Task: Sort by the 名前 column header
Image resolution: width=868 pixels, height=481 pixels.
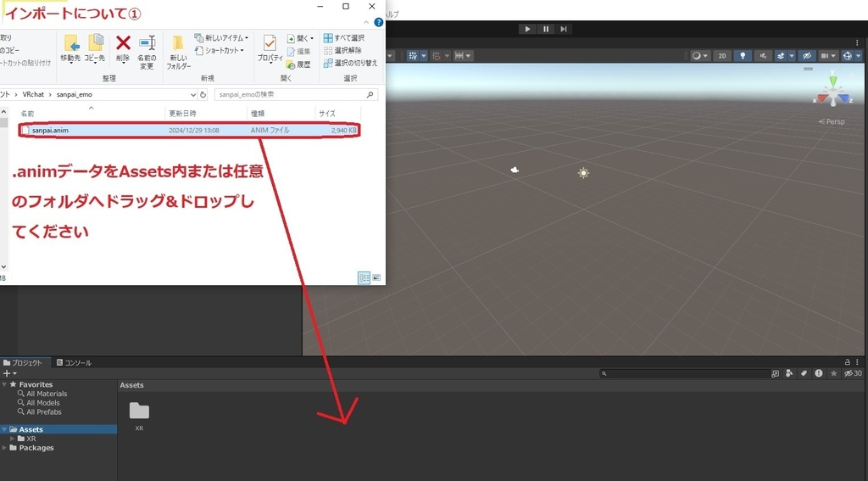Action: tap(92, 113)
